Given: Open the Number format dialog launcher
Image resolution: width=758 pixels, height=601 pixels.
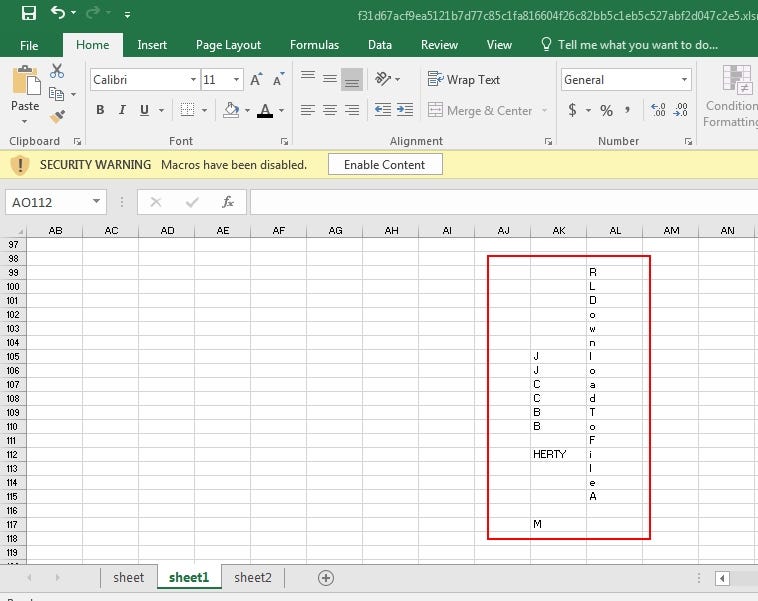Looking at the screenshot, I should pyautogui.click(x=688, y=142).
